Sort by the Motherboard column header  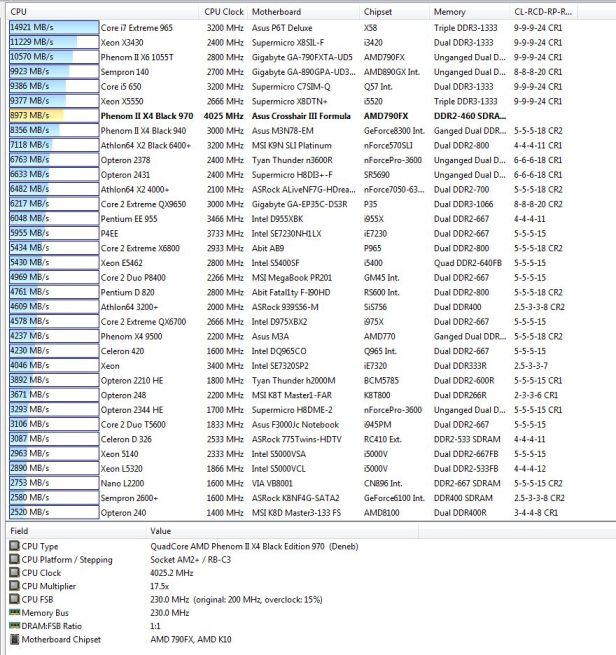[x=304, y=12]
